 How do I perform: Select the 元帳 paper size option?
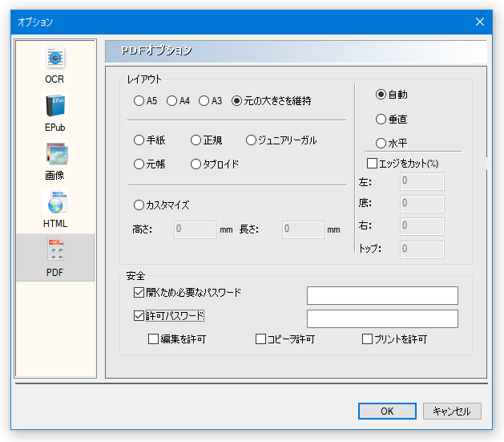[139, 164]
